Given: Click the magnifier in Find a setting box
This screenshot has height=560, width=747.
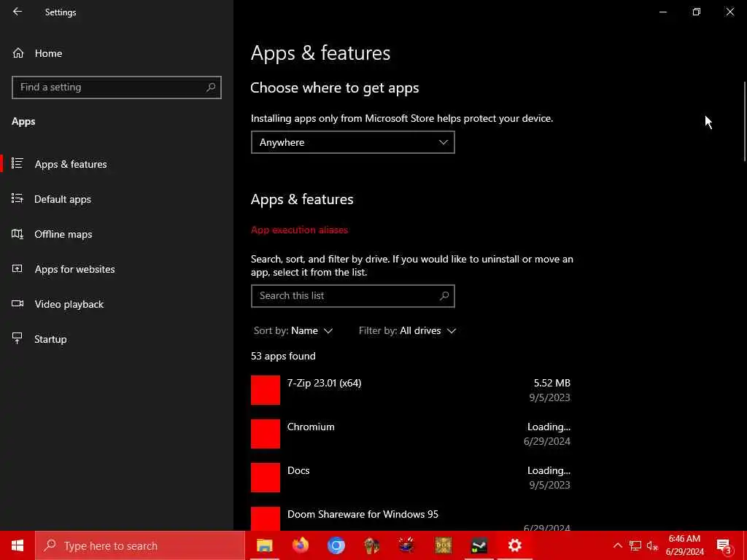Looking at the screenshot, I should point(211,87).
